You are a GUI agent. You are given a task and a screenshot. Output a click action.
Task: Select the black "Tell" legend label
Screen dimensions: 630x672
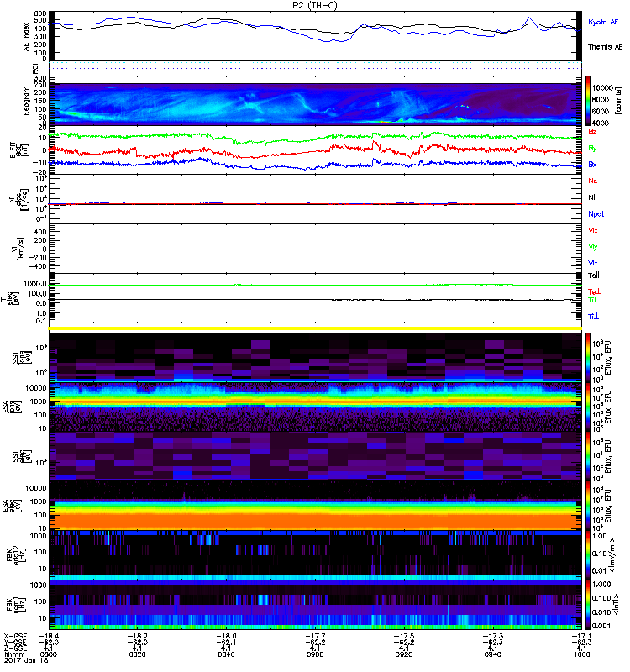[594, 276]
